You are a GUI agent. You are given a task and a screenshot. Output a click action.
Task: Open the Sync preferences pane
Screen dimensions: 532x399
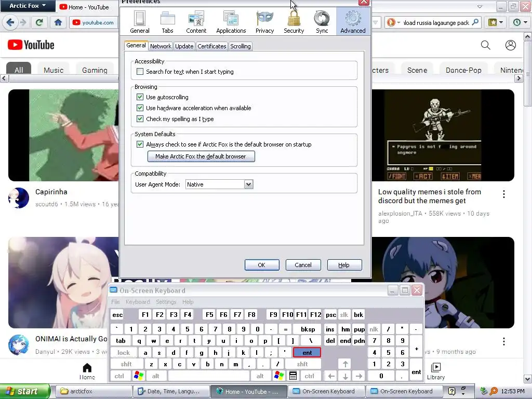click(322, 22)
